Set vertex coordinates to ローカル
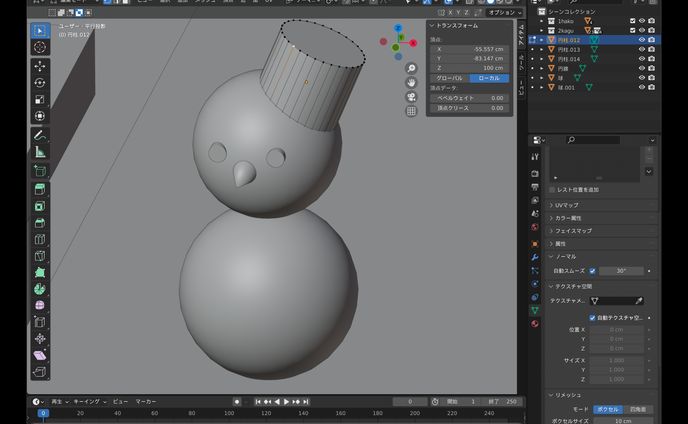 [x=489, y=78]
